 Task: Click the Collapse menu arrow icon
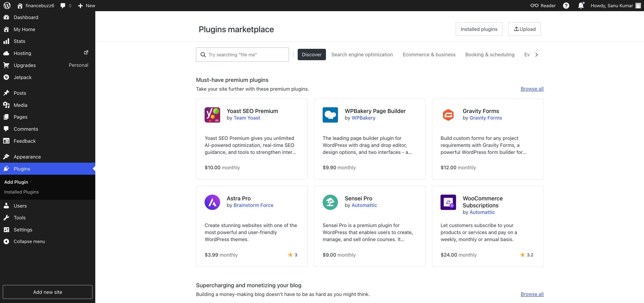click(x=7, y=241)
